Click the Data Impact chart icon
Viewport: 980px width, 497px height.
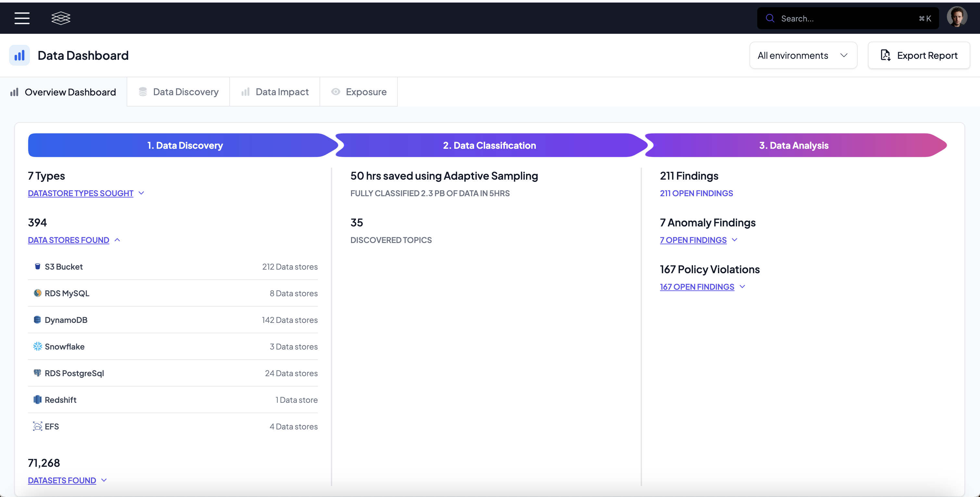246,92
